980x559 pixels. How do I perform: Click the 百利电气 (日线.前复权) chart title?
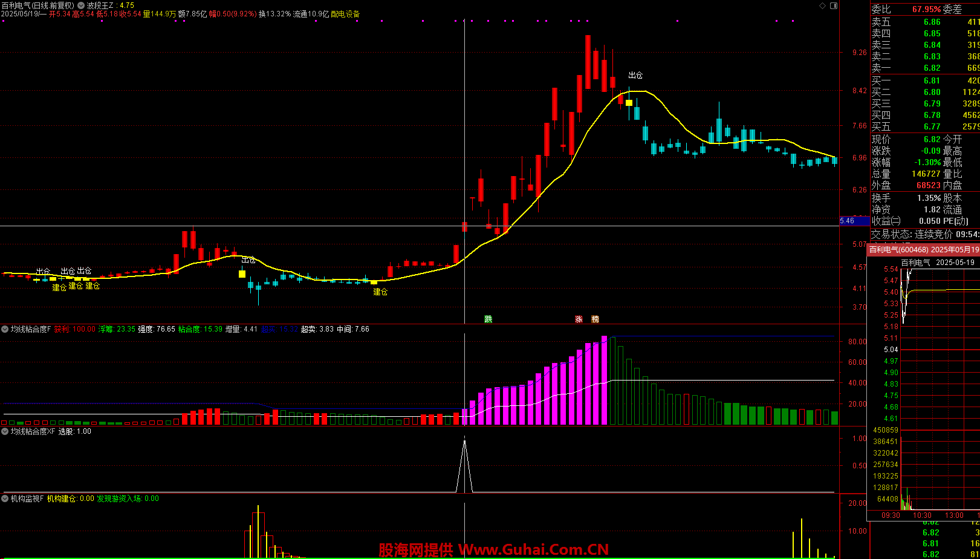(38, 5)
